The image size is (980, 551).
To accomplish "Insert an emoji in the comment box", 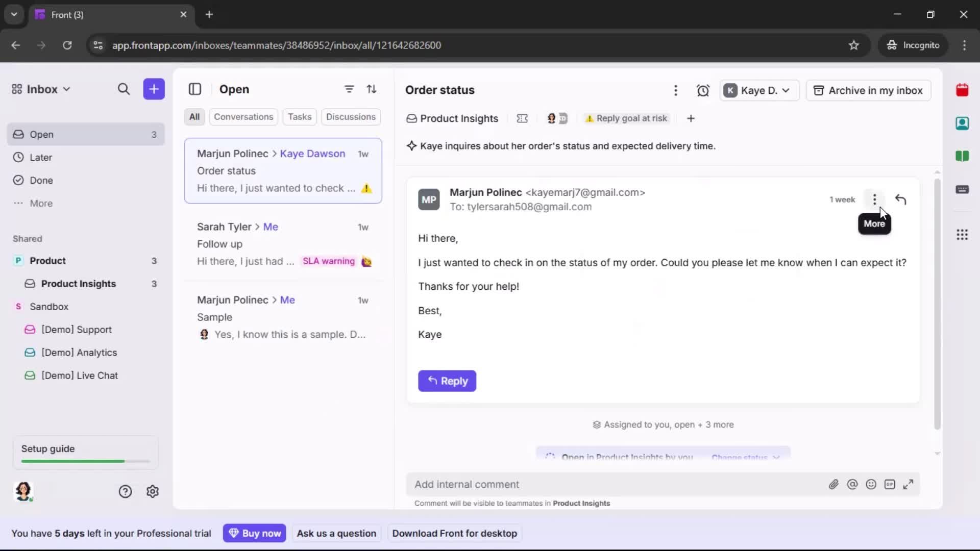I will 871,484.
